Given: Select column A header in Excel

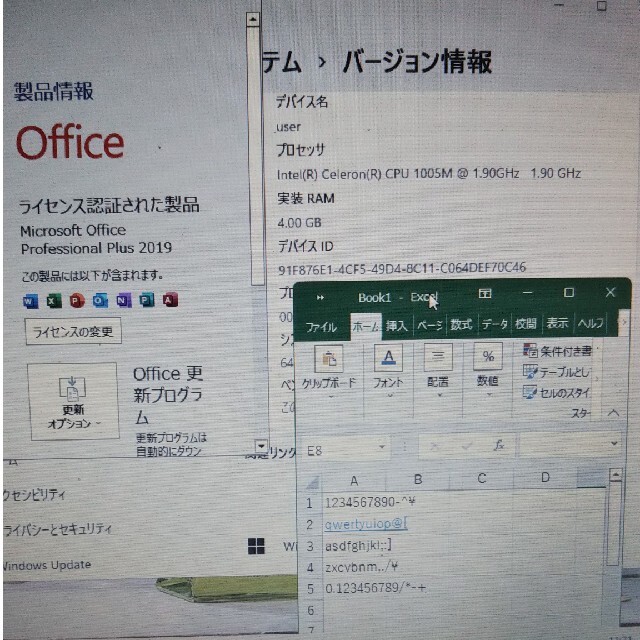Looking at the screenshot, I should 354,481.
